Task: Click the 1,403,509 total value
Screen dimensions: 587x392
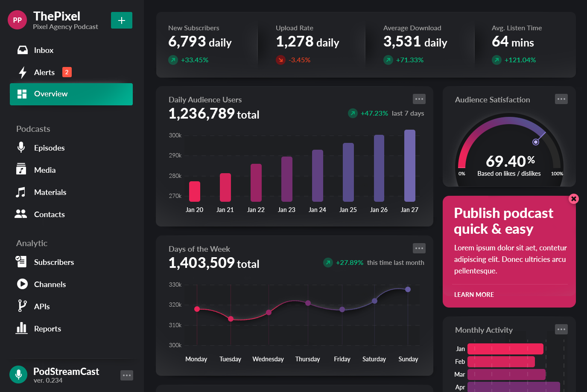Action: coord(214,263)
